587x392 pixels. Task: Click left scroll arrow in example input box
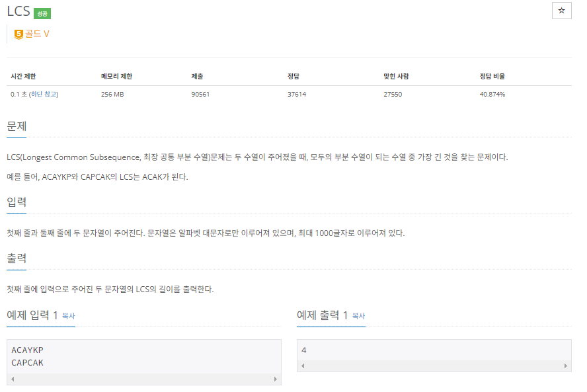tap(13, 379)
